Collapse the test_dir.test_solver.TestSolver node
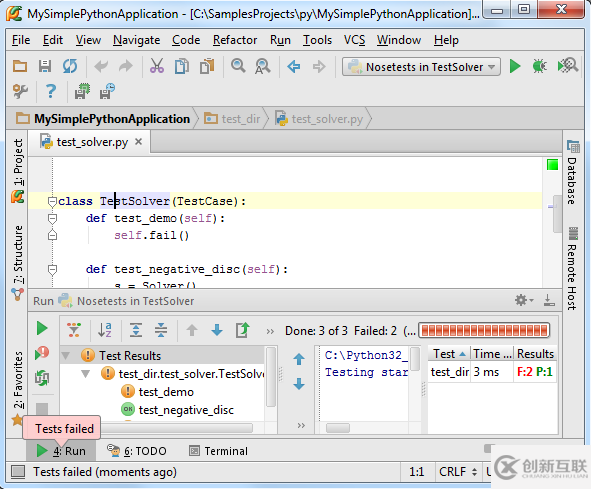Viewport: 591px width, 489px height. coord(86,374)
